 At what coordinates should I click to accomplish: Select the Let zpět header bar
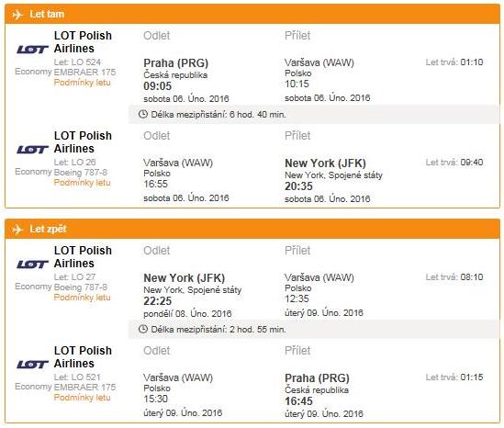(252, 229)
